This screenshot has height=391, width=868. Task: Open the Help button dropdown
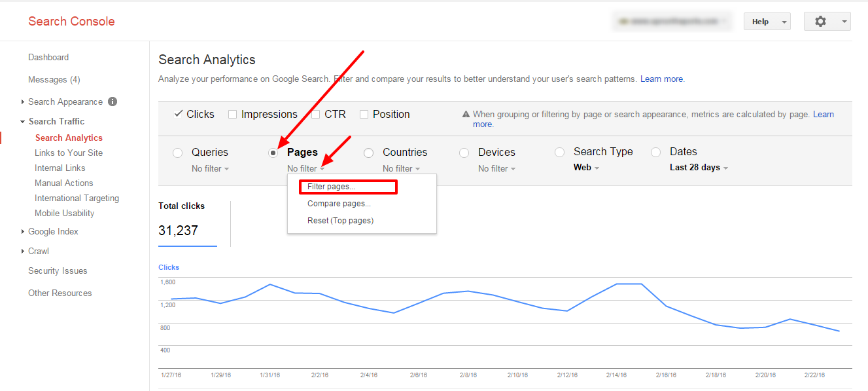tap(767, 21)
